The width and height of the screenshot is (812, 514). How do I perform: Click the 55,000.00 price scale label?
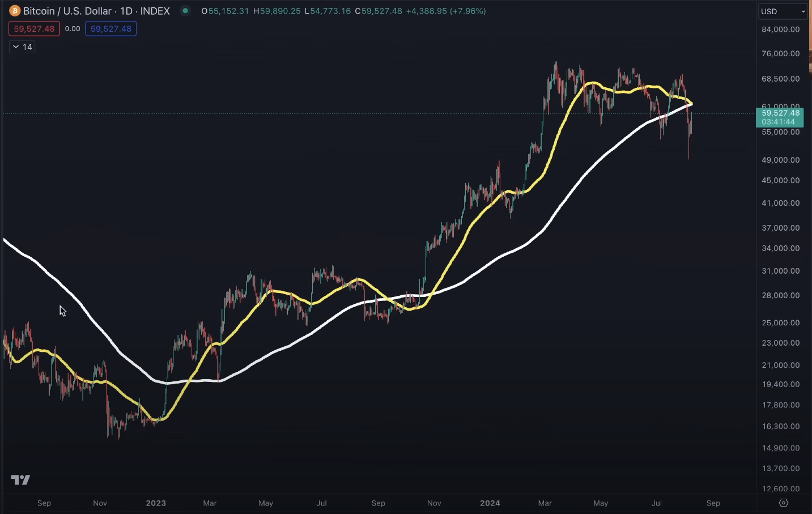click(781, 132)
